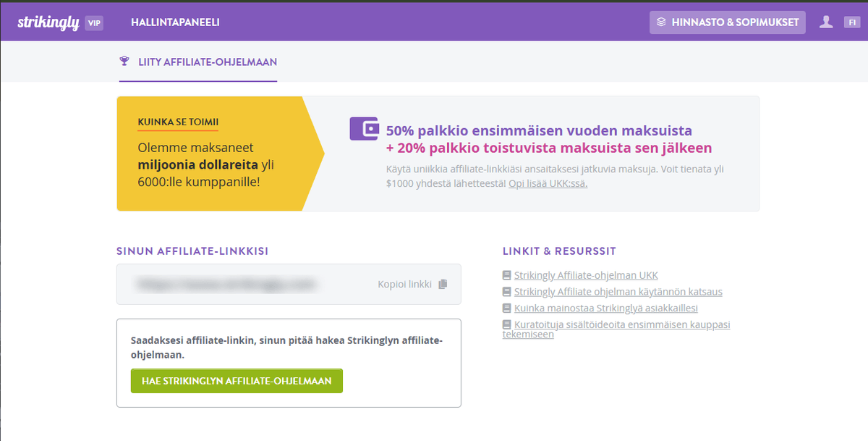
Task: Open Kuinka mainostaa Strikinglyä asiakkaillesi link
Action: 606,308
